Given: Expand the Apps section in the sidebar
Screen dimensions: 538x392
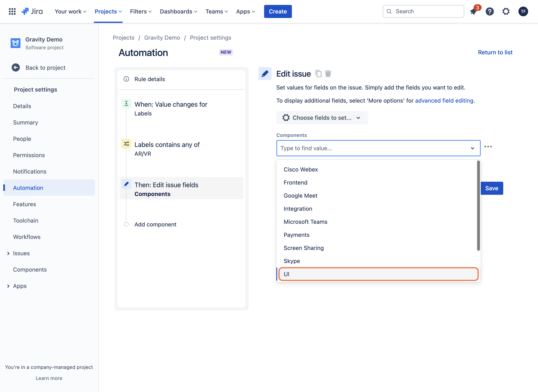Looking at the screenshot, I should click(8, 286).
